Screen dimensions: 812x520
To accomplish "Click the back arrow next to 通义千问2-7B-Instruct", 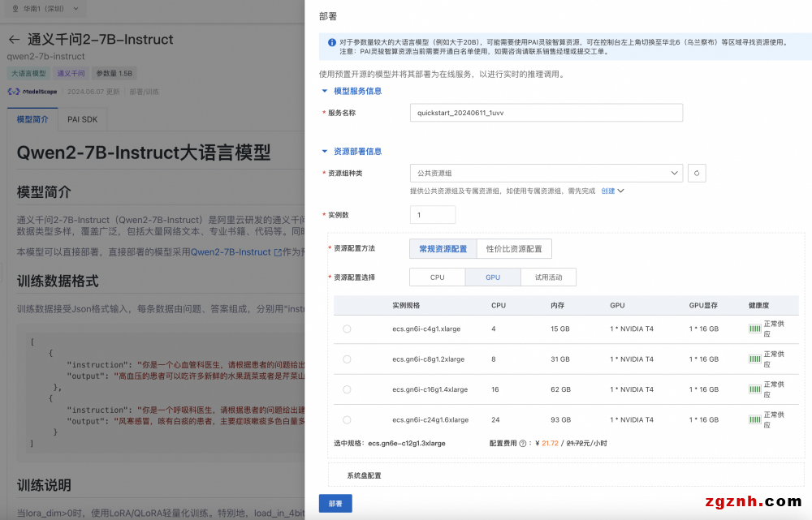I will [x=14, y=40].
